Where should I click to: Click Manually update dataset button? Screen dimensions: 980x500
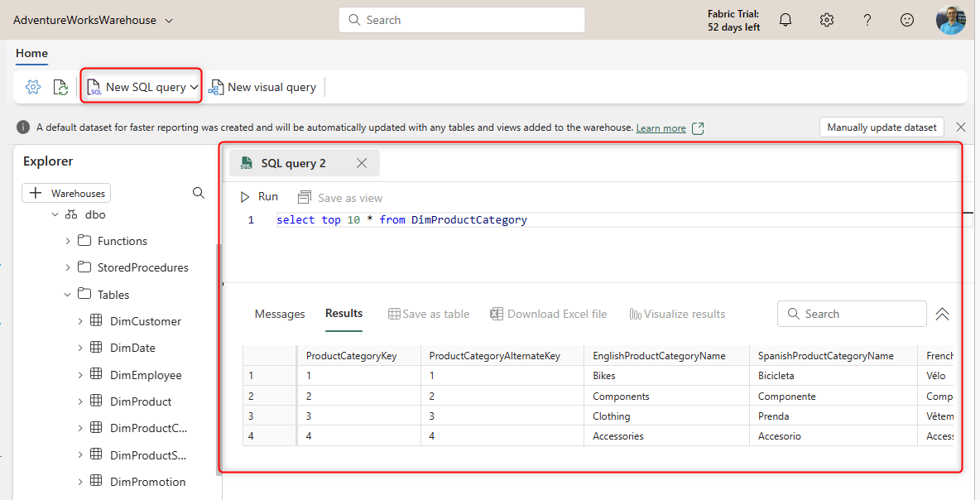pyautogui.click(x=882, y=127)
